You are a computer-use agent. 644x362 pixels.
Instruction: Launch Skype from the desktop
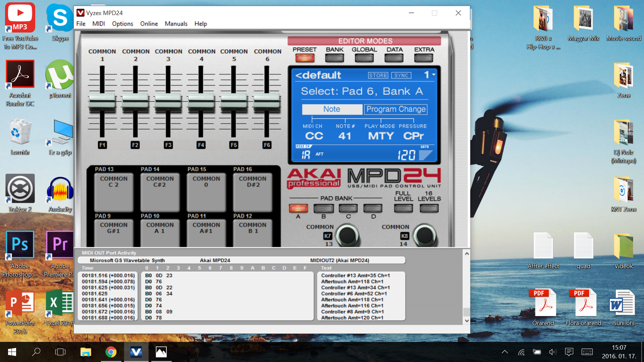pos(60,24)
